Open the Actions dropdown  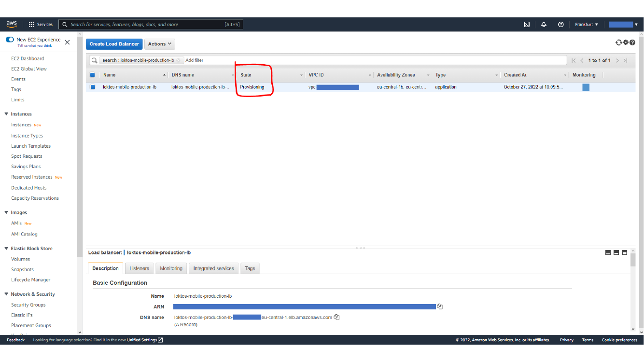coord(160,44)
